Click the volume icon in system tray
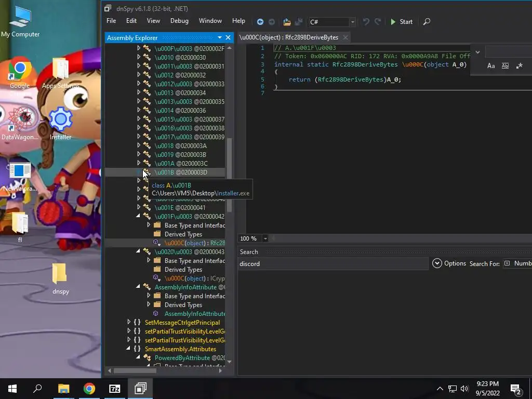The width and height of the screenshot is (532, 399). (464, 389)
